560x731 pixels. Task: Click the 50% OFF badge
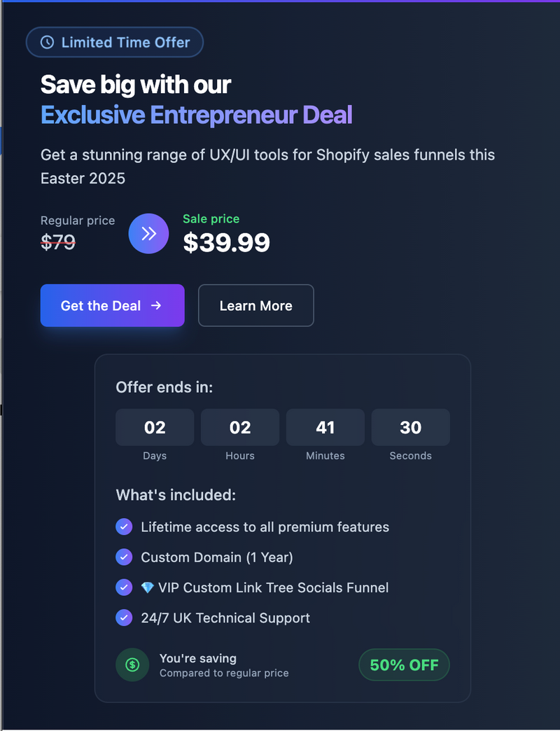point(404,664)
